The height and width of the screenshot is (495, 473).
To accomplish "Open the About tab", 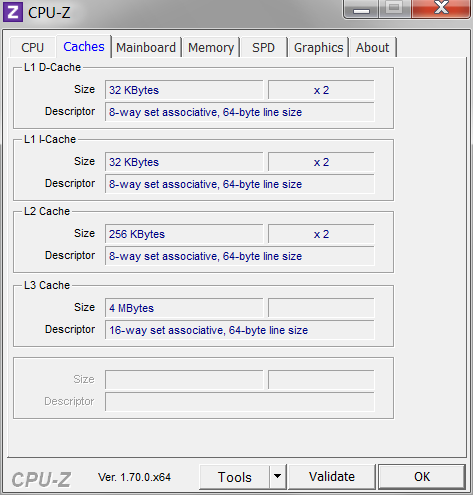I will (372, 47).
